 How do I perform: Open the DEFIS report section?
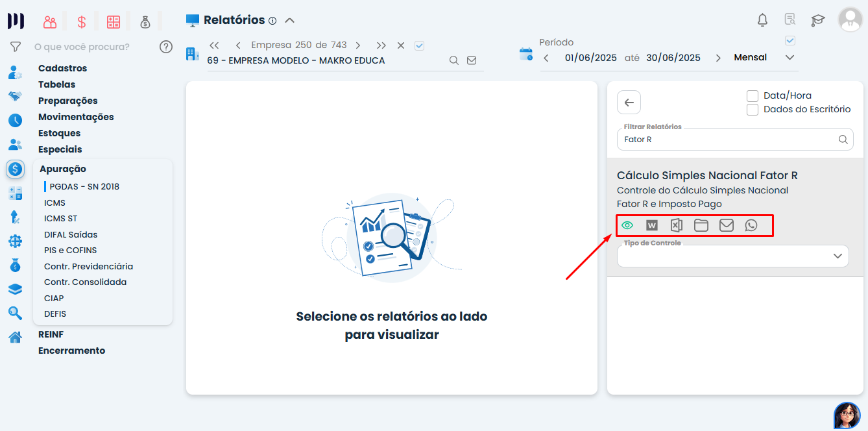(x=55, y=314)
